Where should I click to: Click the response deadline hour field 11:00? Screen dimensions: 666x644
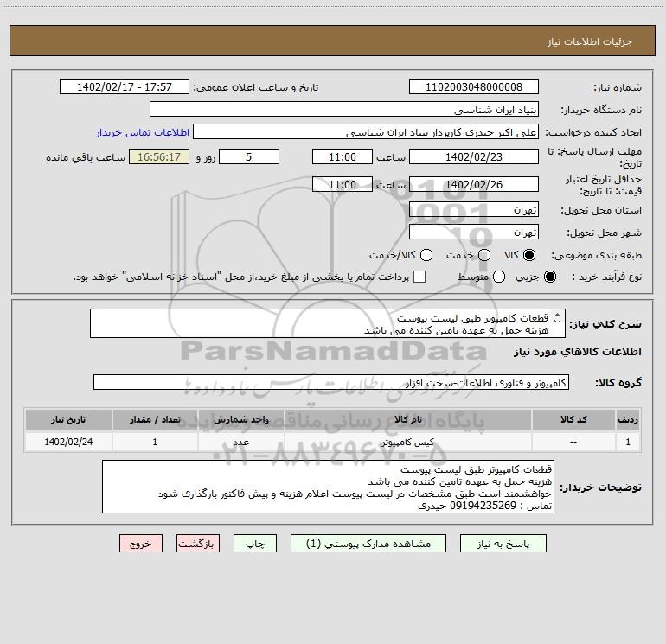pyautogui.click(x=343, y=156)
